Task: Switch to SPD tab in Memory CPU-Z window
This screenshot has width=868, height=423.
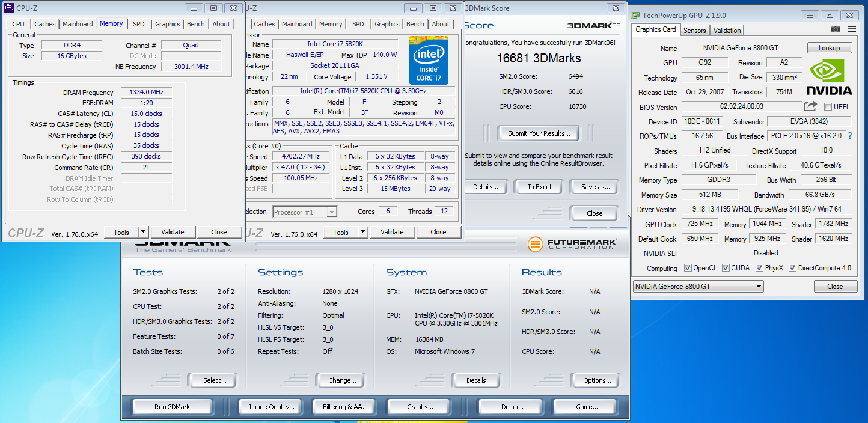Action: pyautogui.click(x=139, y=24)
